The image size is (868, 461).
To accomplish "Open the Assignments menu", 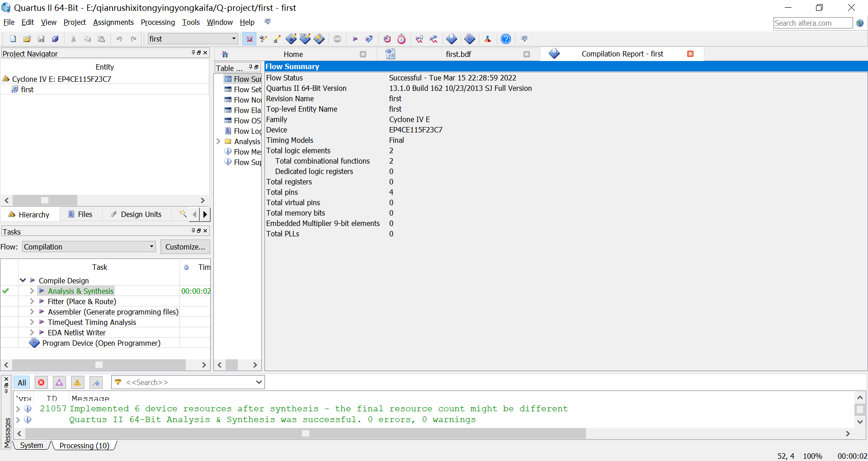I will 113,22.
